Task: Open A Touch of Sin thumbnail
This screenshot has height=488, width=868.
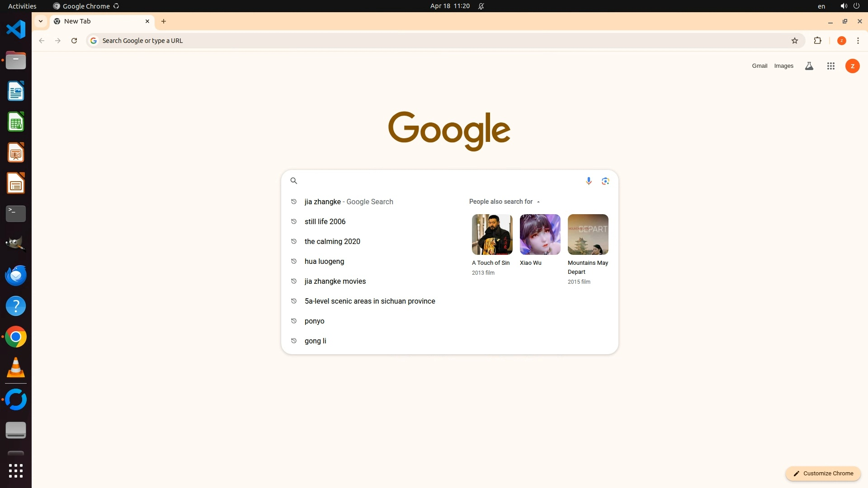Action: coord(492,235)
